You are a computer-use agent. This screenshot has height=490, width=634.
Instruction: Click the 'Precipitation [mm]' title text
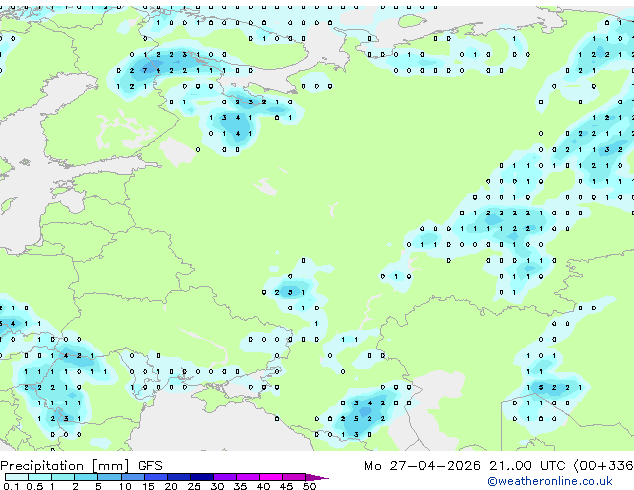(65, 466)
